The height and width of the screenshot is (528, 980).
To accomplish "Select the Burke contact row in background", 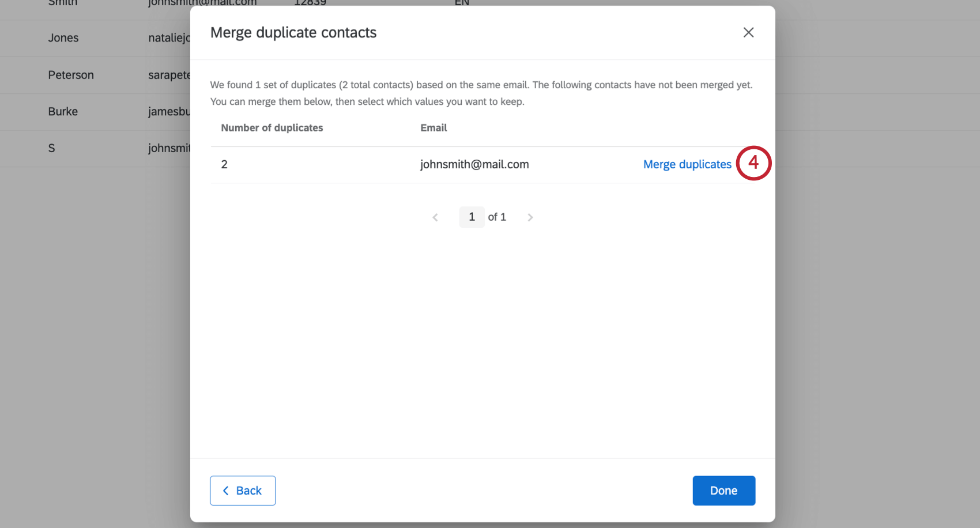I will (x=62, y=111).
